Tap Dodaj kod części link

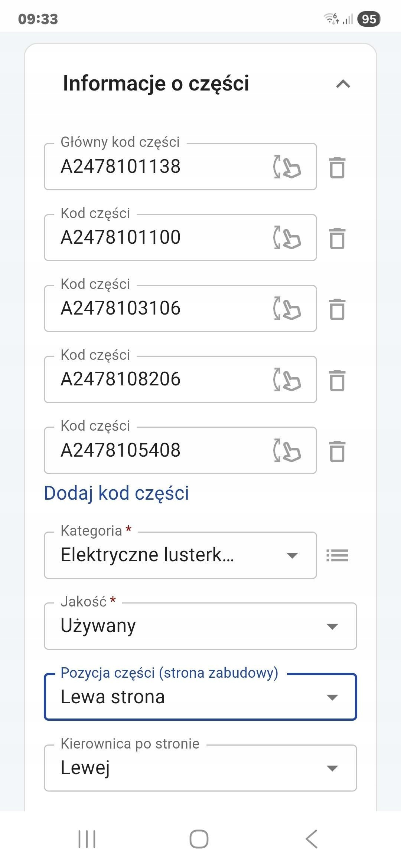[x=116, y=493]
